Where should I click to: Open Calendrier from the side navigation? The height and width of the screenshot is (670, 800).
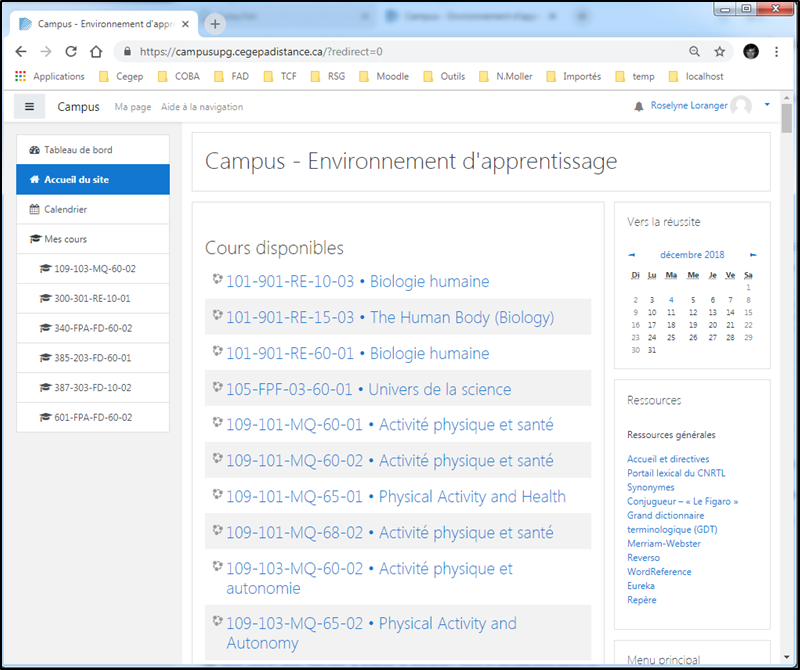(65, 210)
